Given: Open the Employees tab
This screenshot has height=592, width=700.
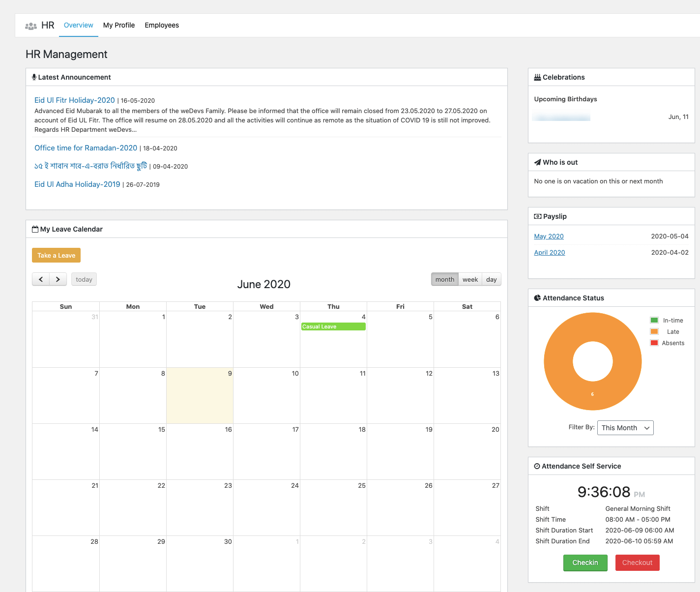Looking at the screenshot, I should (162, 25).
